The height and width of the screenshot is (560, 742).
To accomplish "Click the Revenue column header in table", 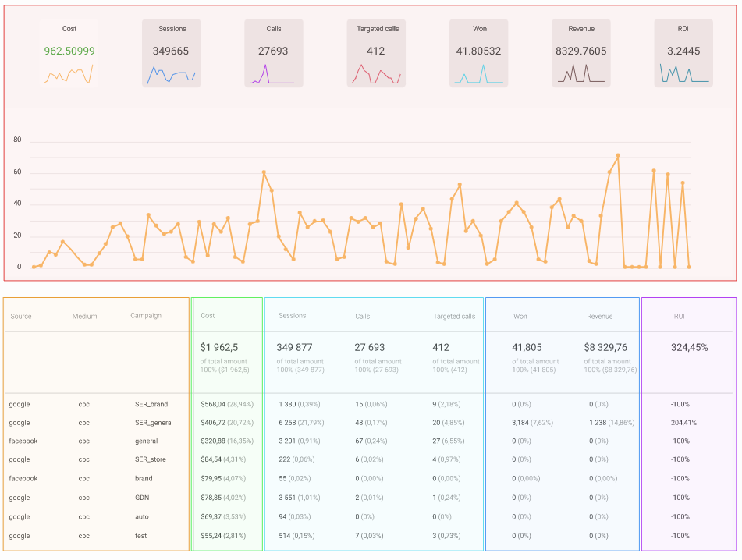I will (x=599, y=316).
